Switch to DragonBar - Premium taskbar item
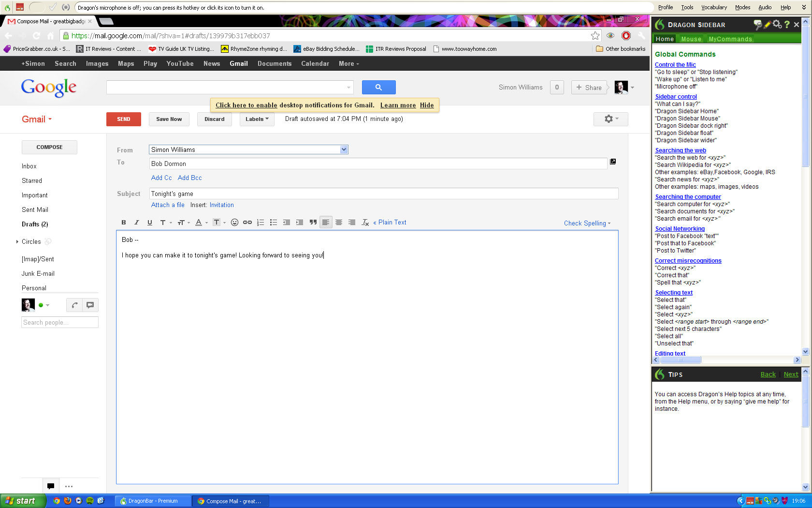Viewport: 812px width, 508px height. coord(153,501)
